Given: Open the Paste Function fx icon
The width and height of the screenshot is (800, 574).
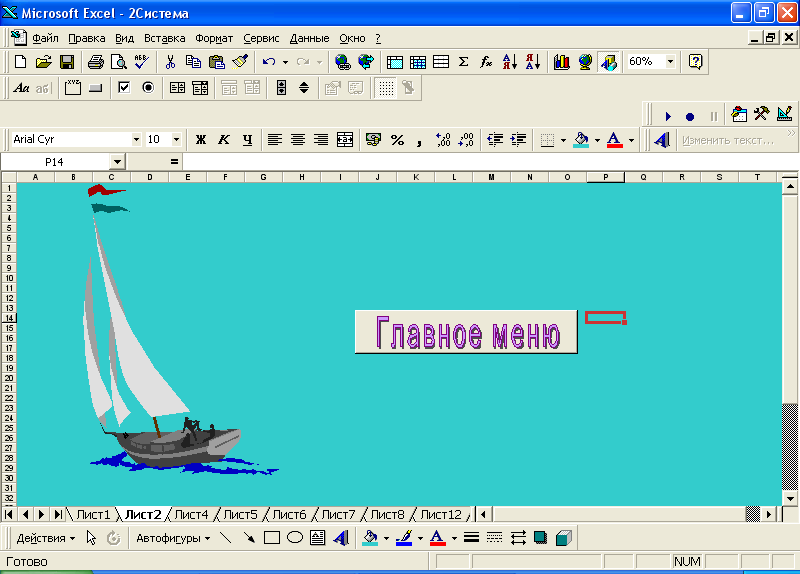Looking at the screenshot, I should click(x=486, y=62).
